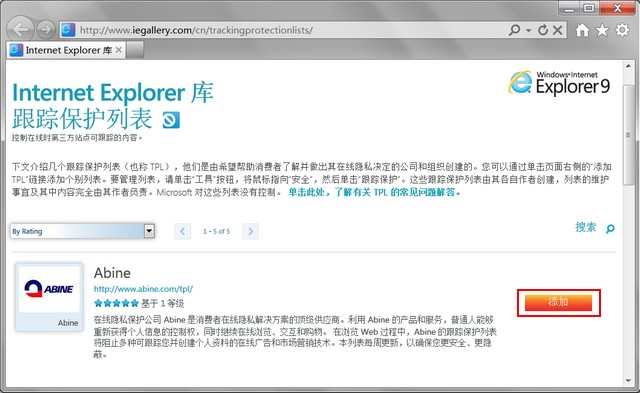Screen dimensions: 640x393
Task: Go to the next results page arrow
Action: 250,231
